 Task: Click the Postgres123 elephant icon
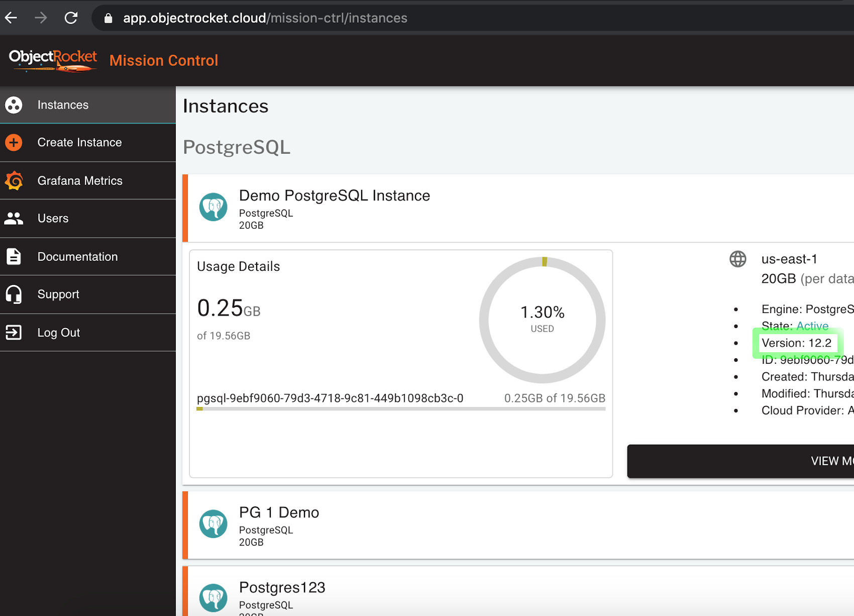tap(213, 598)
